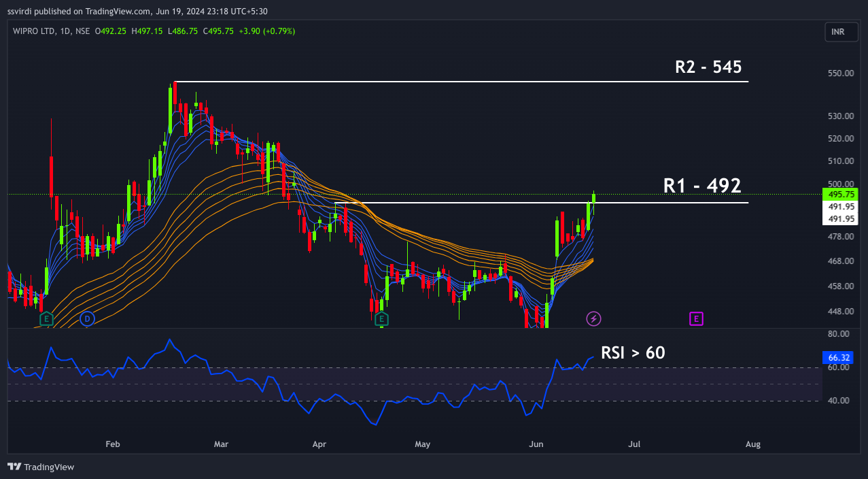Click the Mar label on time axis

[x=221, y=444]
